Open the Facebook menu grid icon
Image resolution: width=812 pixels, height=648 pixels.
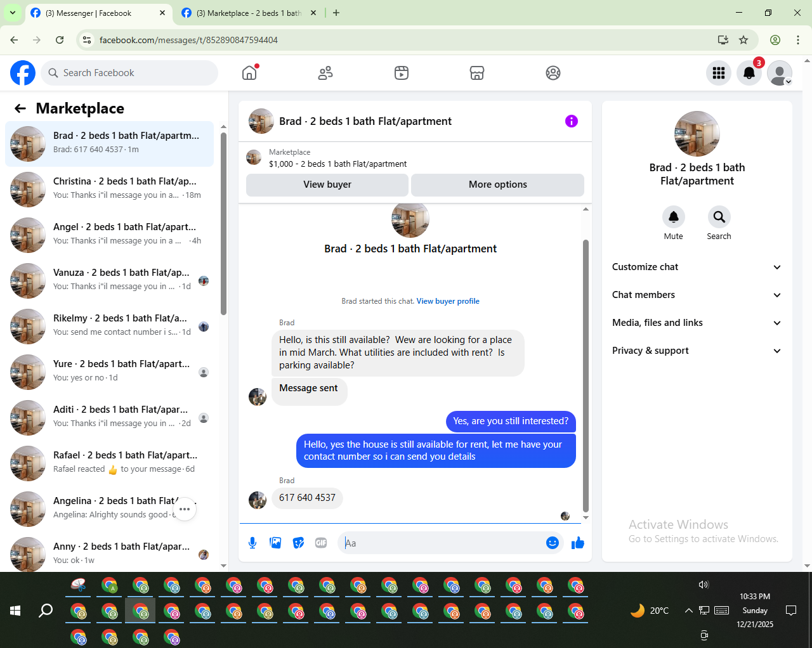pos(719,73)
